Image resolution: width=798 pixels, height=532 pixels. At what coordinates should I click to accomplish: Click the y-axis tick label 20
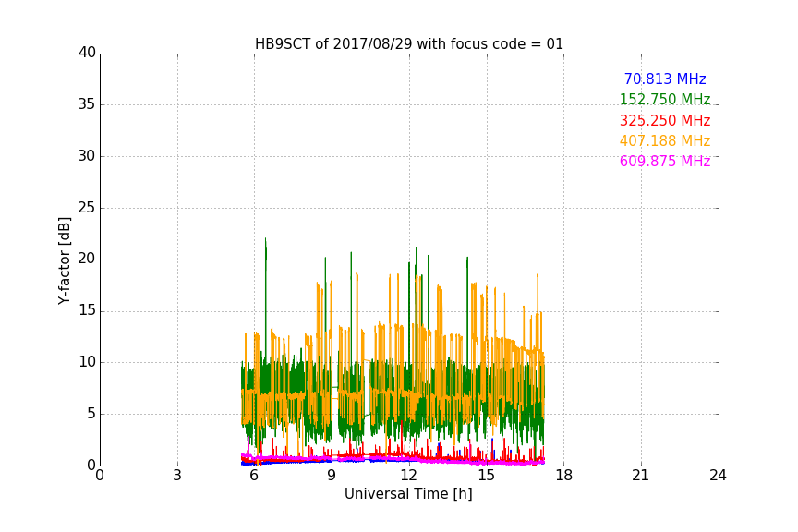coord(87,259)
